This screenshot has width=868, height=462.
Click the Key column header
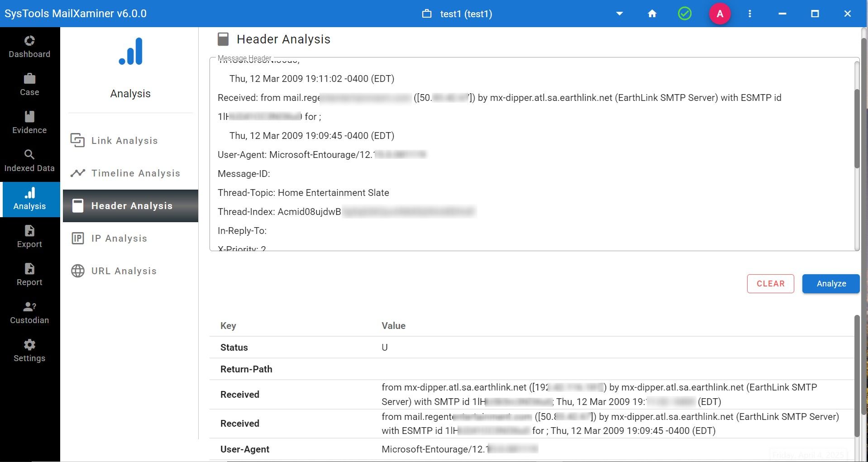pos(228,326)
